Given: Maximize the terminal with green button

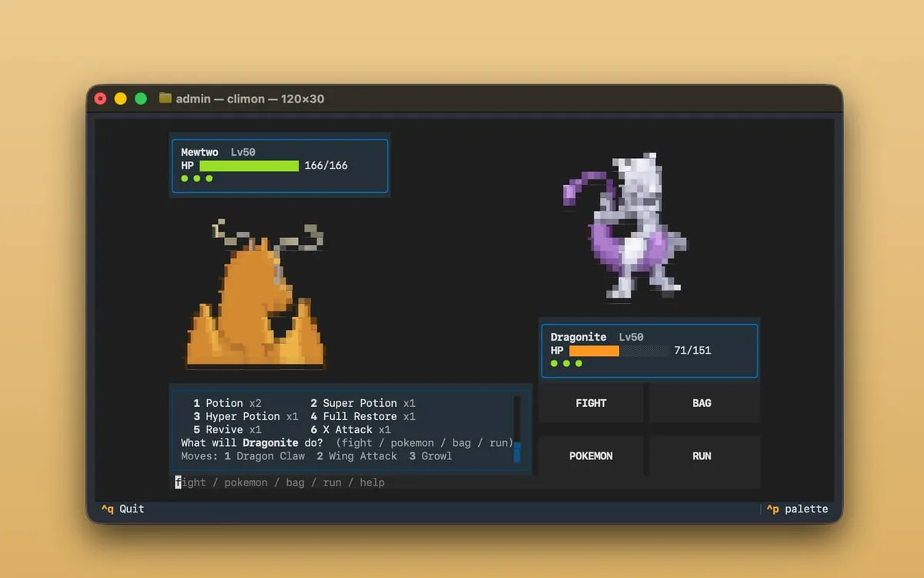Looking at the screenshot, I should 141,99.
